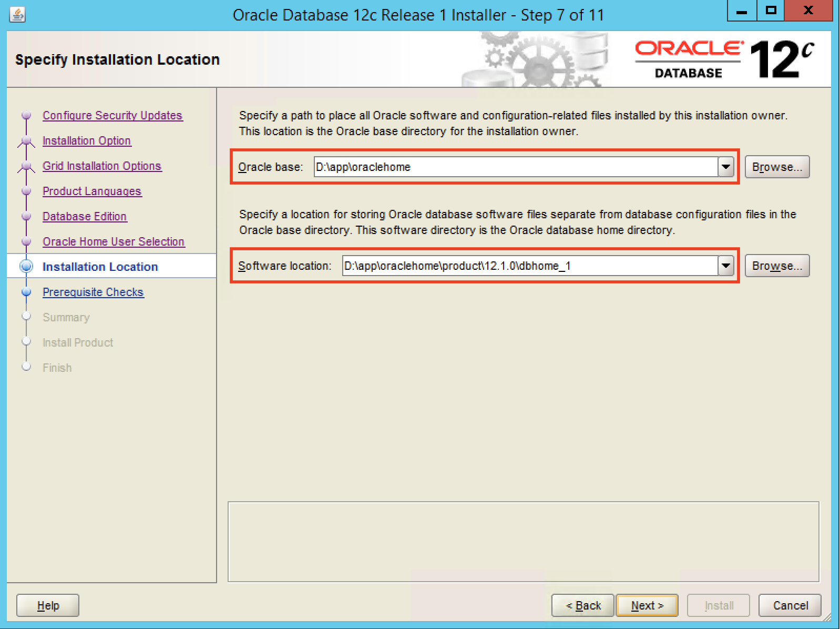Screen dimensions: 840x629
Task: Click the Oracle Home User Selection bullet icon
Action: (x=26, y=241)
